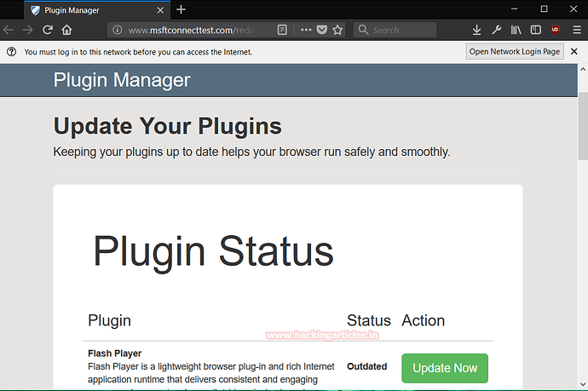Bookmark this page with the star icon

click(x=337, y=30)
